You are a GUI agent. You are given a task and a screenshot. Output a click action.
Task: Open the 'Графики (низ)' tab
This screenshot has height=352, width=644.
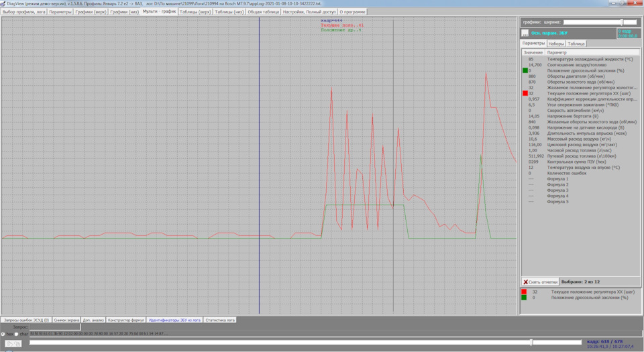[125, 12]
